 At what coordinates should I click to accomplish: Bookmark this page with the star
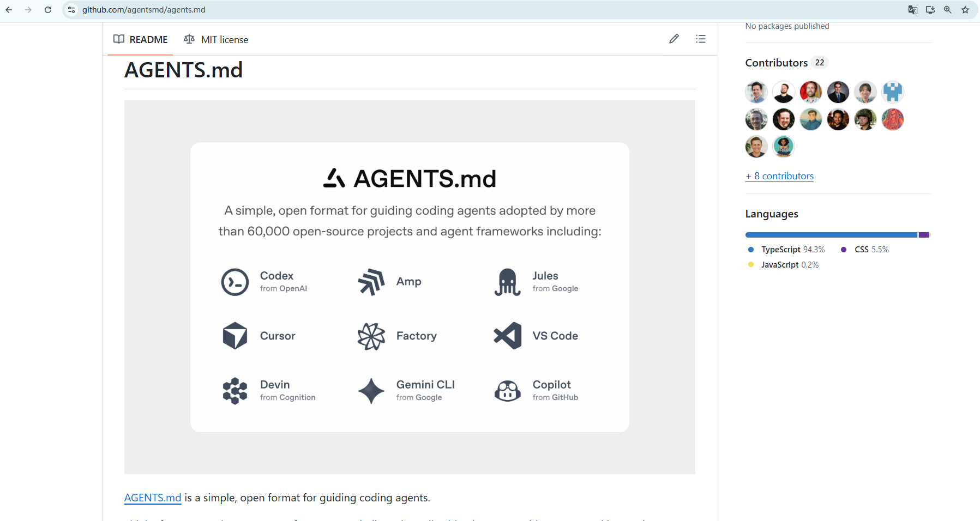pyautogui.click(x=965, y=10)
